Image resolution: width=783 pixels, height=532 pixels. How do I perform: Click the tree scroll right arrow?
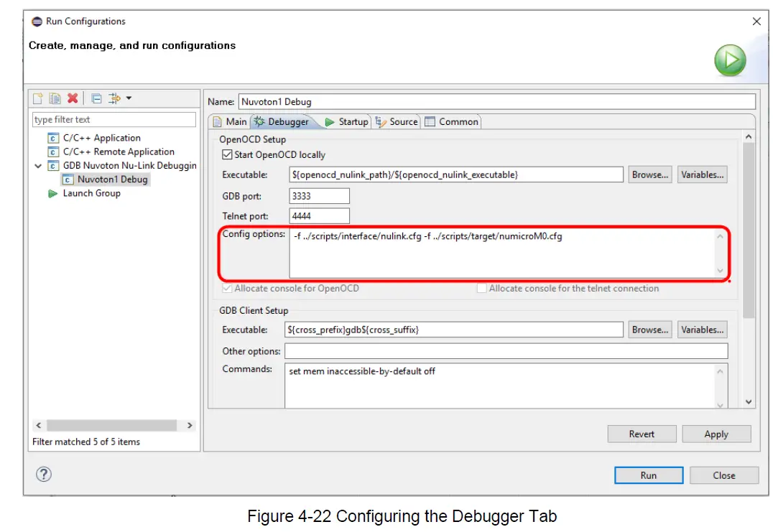tap(190, 425)
